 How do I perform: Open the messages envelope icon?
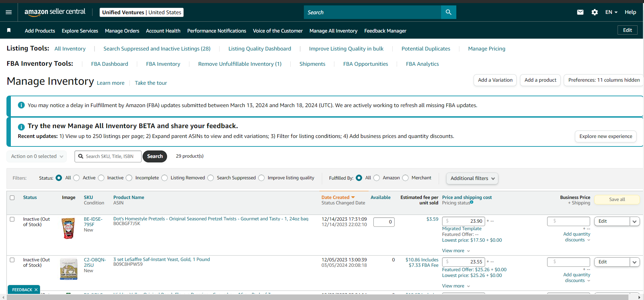[580, 12]
